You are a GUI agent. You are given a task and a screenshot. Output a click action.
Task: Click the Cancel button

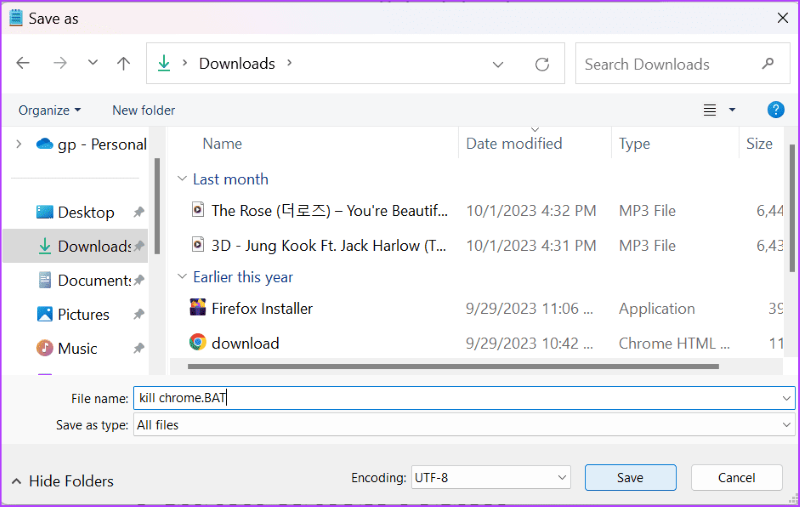tap(737, 478)
